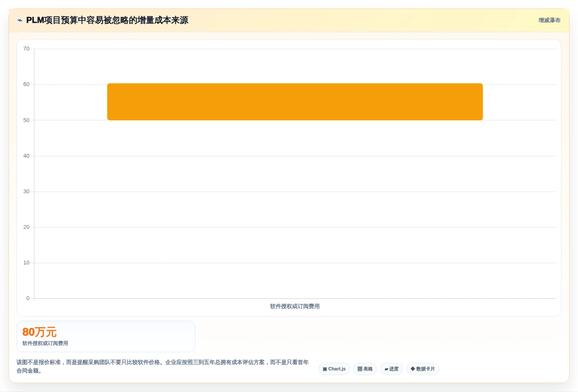Click the 表格 tag chip
This screenshot has height=392, width=578.
click(365, 369)
